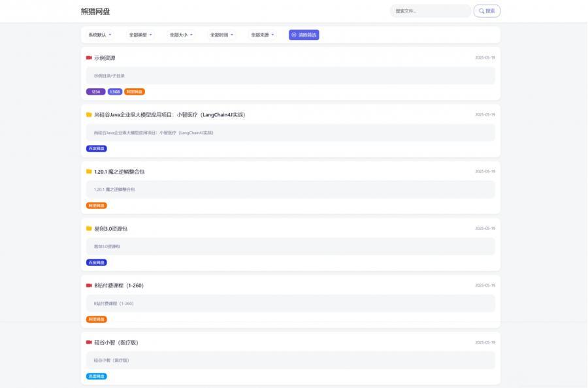This screenshot has height=388, width=588.
Task: Click the video icon beside 硅谷小智（医疗版）
Action: click(89, 342)
